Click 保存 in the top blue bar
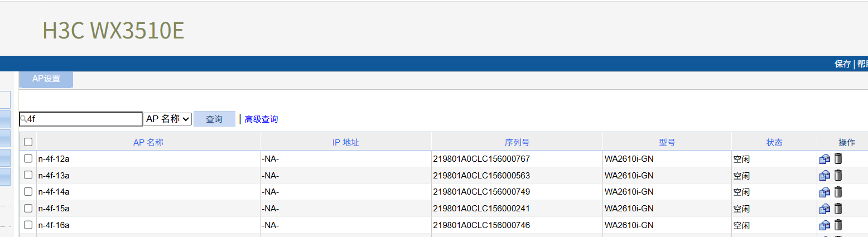 click(x=843, y=64)
